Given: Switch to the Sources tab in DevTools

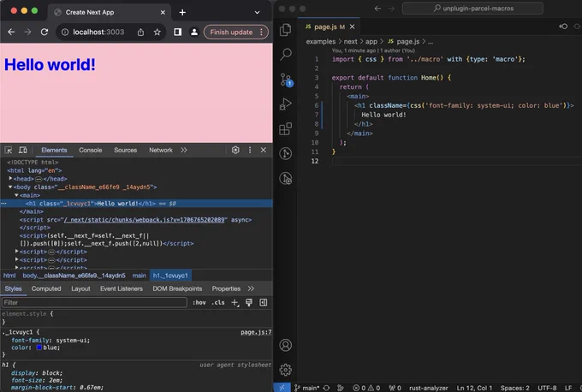Looking at the screenshot, I should (125, 150).
